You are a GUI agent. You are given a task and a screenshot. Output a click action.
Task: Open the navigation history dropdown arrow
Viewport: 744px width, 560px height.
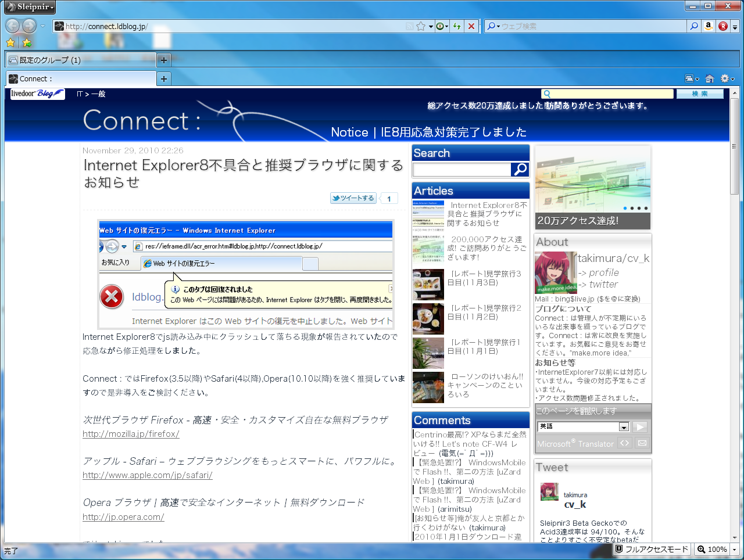point(42,26)
